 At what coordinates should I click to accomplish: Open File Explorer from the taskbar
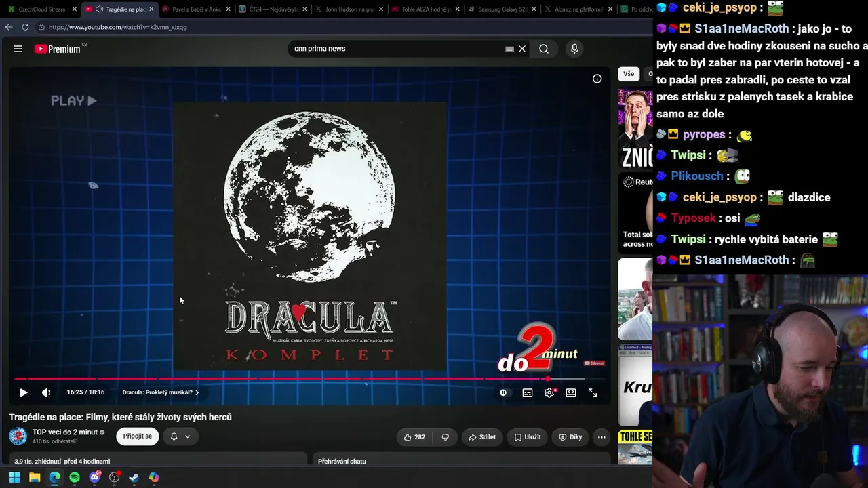click(x=35, y=477)
